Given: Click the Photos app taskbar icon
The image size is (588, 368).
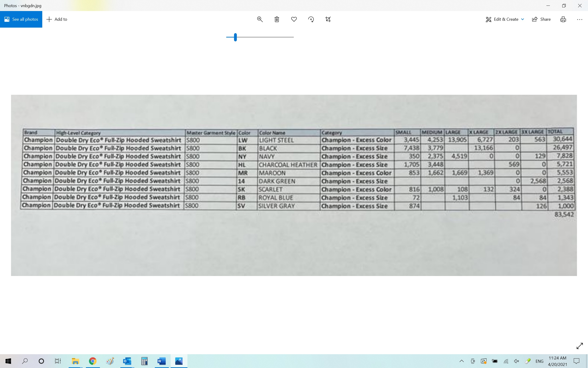Looking at the screenshot, I should click(179, 361).
